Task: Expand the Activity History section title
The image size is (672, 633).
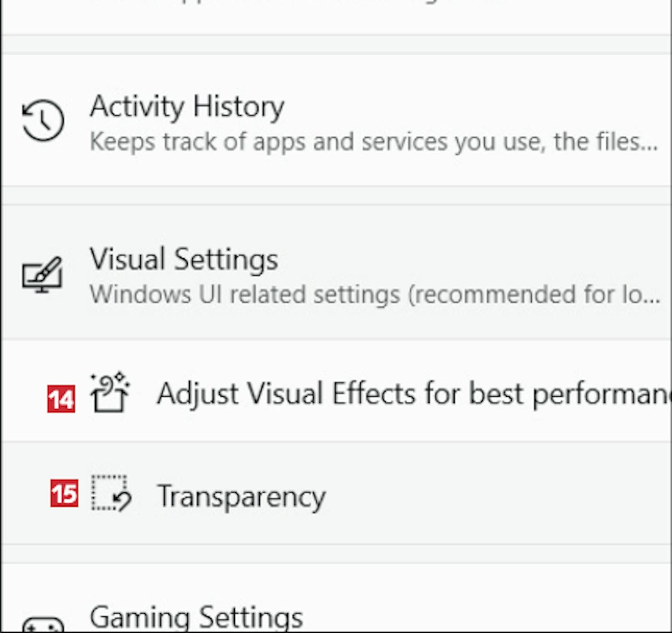Action: click(x=187, y=107)
